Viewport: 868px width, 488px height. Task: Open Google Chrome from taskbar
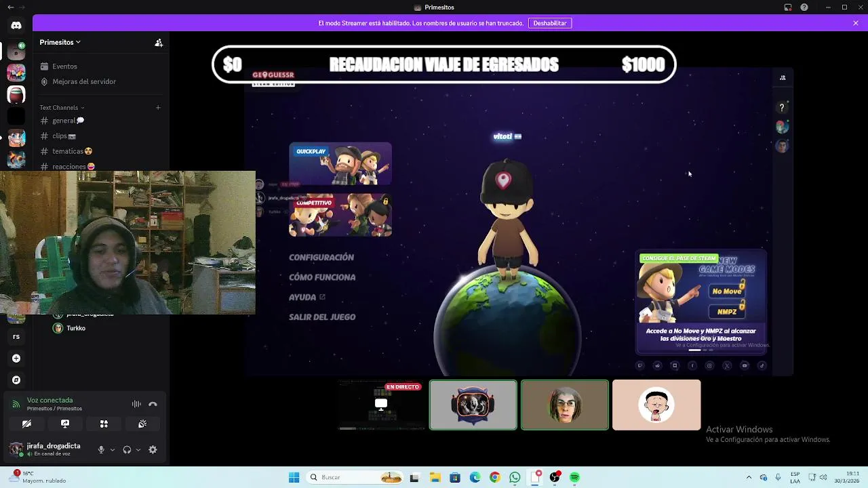[495, 477]
